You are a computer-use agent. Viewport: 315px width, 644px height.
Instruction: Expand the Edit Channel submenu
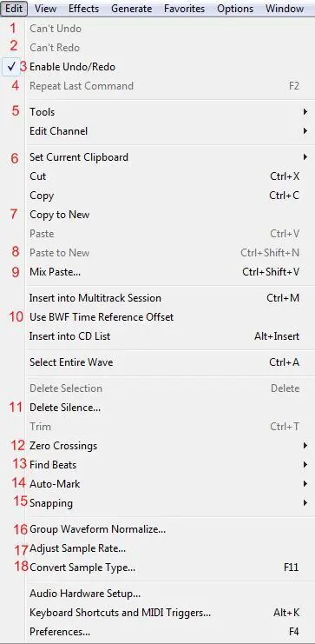tap(168, 131)
